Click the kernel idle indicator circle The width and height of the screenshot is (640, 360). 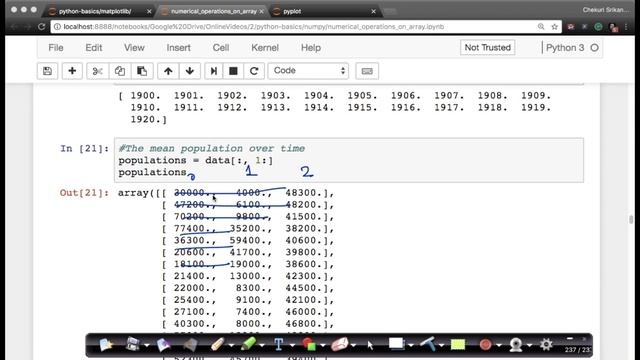click(594, 48)
